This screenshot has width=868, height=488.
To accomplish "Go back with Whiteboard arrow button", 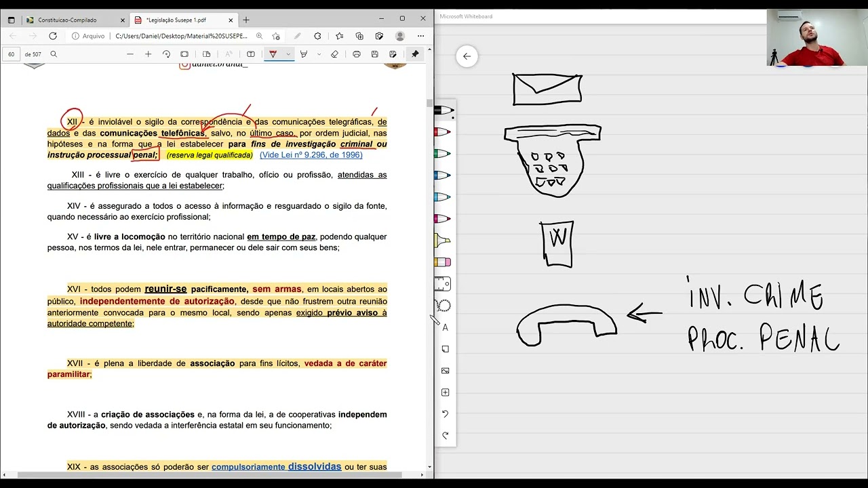I will point(467,57).
